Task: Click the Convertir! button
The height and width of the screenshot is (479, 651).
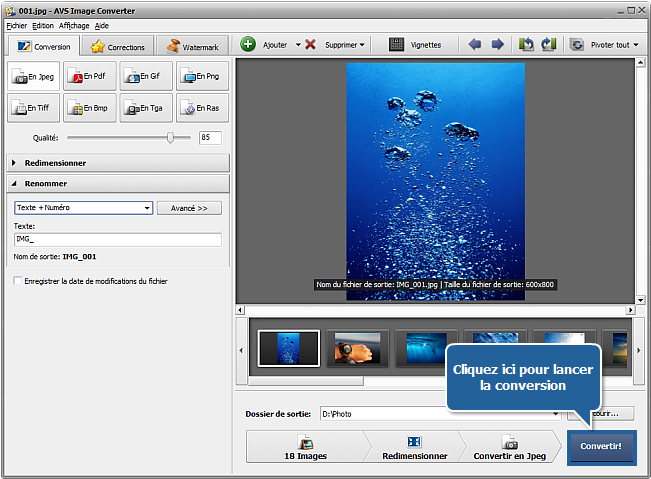Action: [x=601, y=447]
